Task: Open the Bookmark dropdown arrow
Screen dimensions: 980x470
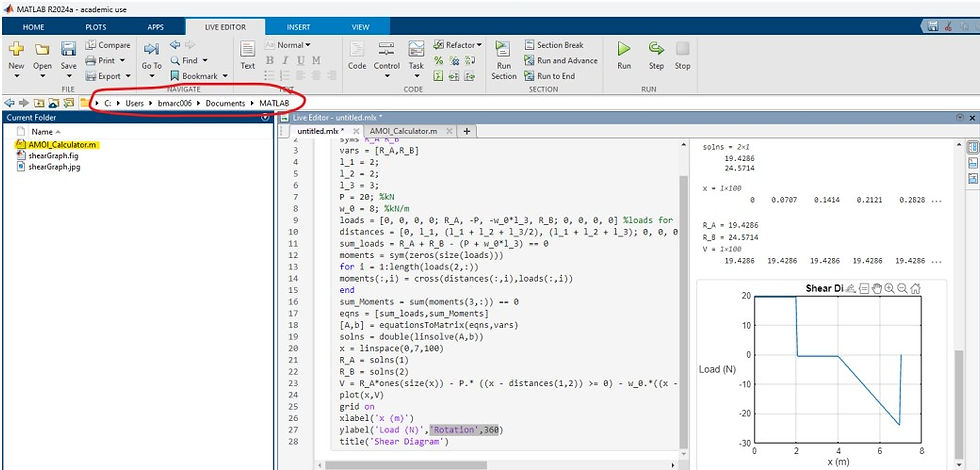Action: point(224,76)
